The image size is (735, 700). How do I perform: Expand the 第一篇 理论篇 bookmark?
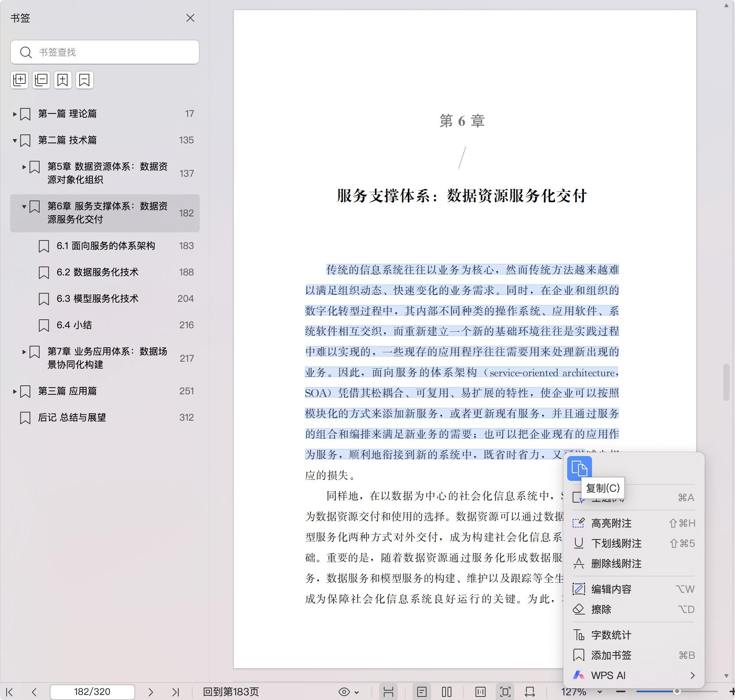14,114
